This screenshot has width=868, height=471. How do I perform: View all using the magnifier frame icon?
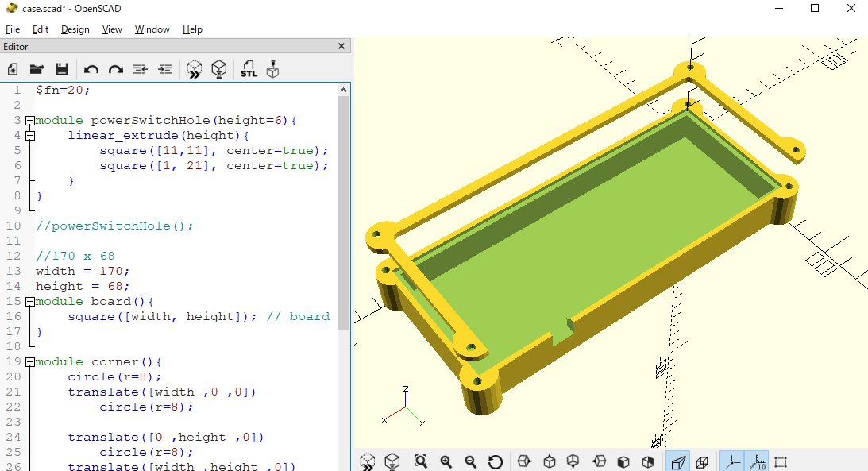coord(421,461)
